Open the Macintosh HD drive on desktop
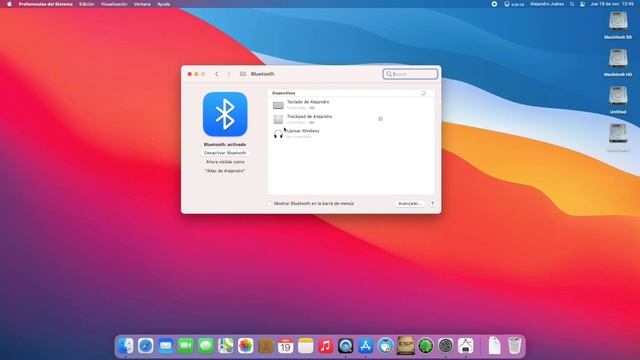640x360 pixels. [x=618, y=62]
